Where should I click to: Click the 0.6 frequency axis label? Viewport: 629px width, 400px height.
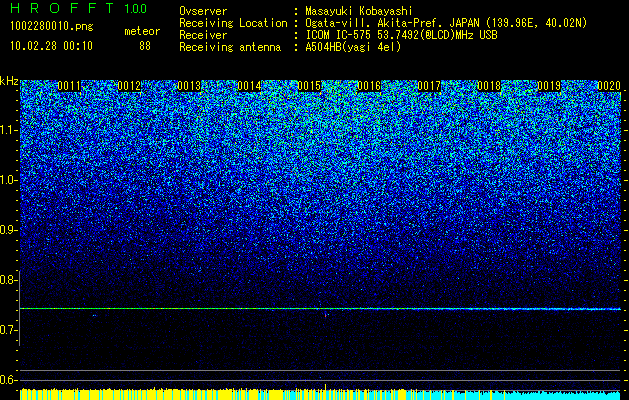point(8,380)
